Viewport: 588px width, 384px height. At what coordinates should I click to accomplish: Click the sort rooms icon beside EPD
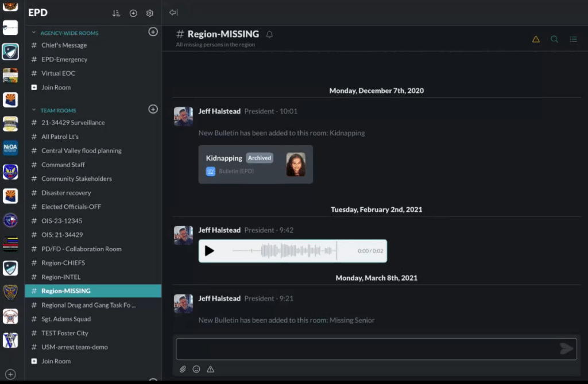tap(116, 13)
